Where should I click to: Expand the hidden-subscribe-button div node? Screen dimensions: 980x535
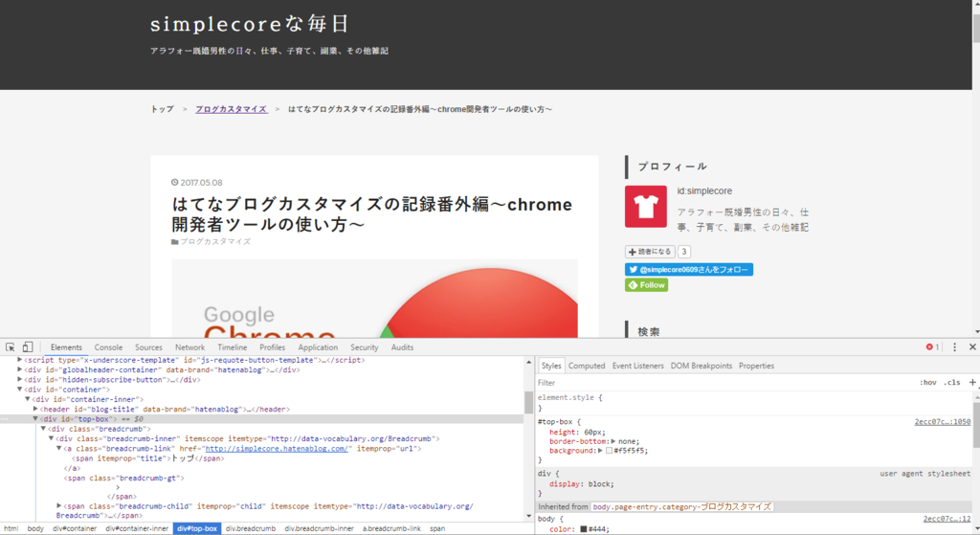click(x=20, y=379)
